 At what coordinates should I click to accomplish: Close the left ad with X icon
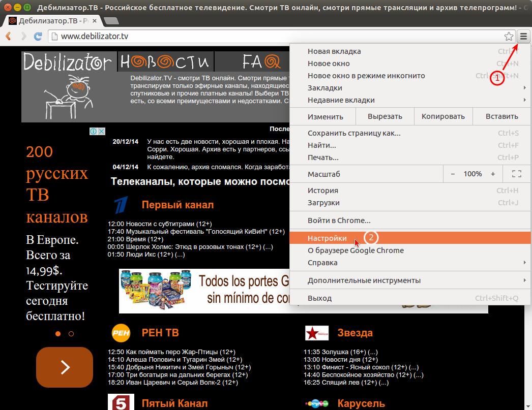[101, 131]
